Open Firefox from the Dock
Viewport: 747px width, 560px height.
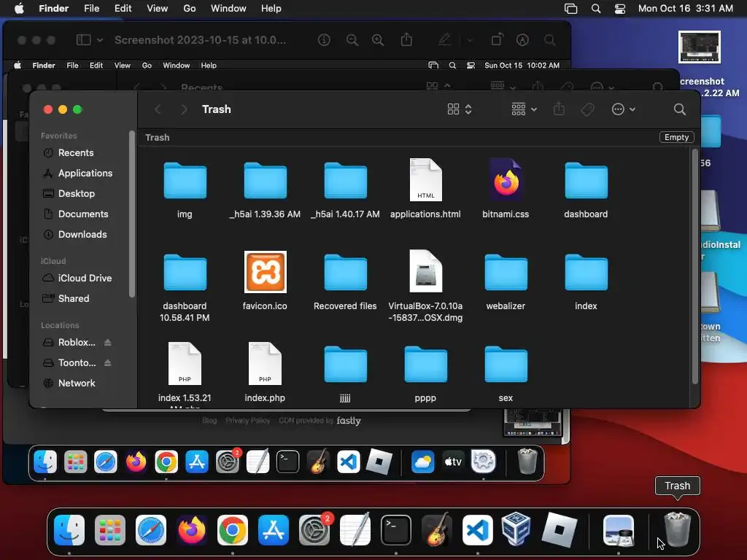tap(192, 530)
